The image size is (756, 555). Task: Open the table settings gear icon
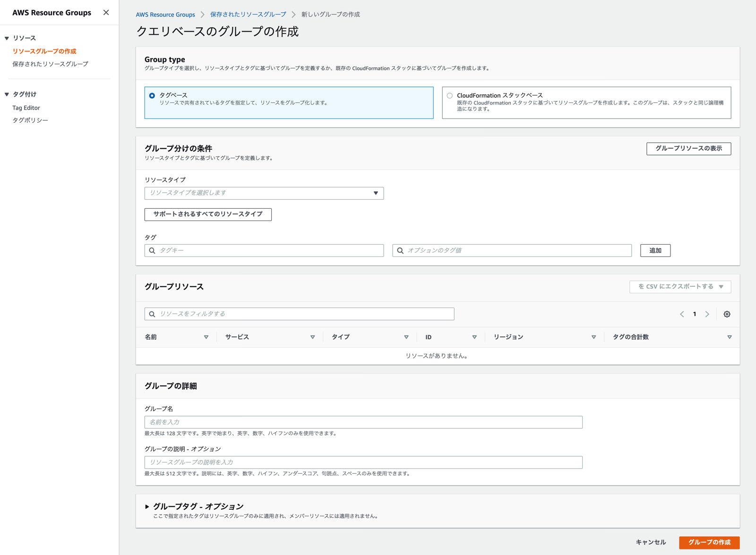click(727, 314)
